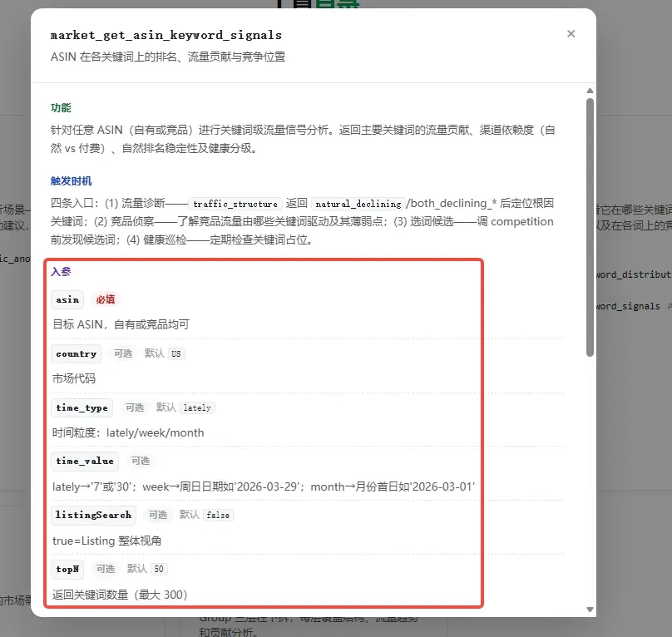Image resolution: width=672 pixels, height=637 pixels.
Task: Click the 可选 label next to time_value
Action: 141,461
